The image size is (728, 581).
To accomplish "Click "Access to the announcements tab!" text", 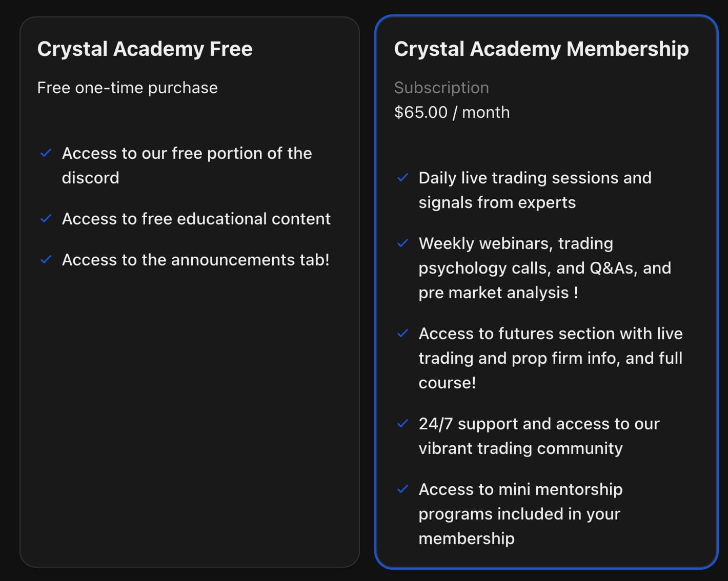I will 196,260.
